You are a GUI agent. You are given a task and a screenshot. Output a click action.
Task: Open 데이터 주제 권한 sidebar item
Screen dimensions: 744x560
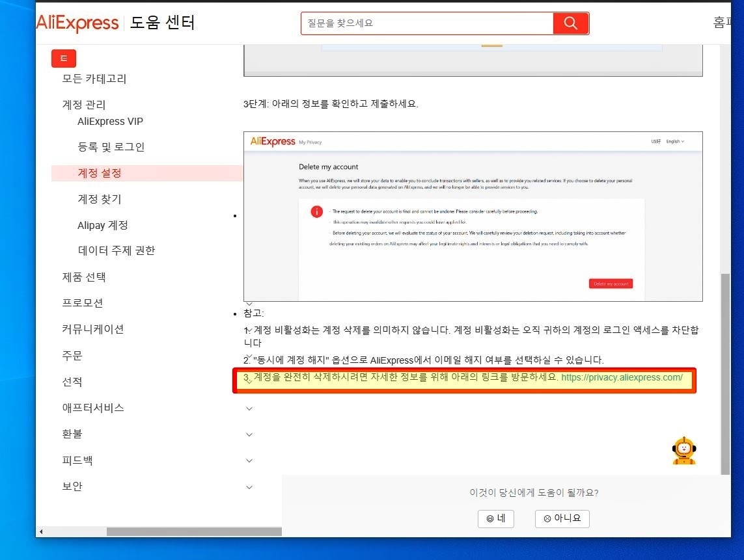(117, 250)
